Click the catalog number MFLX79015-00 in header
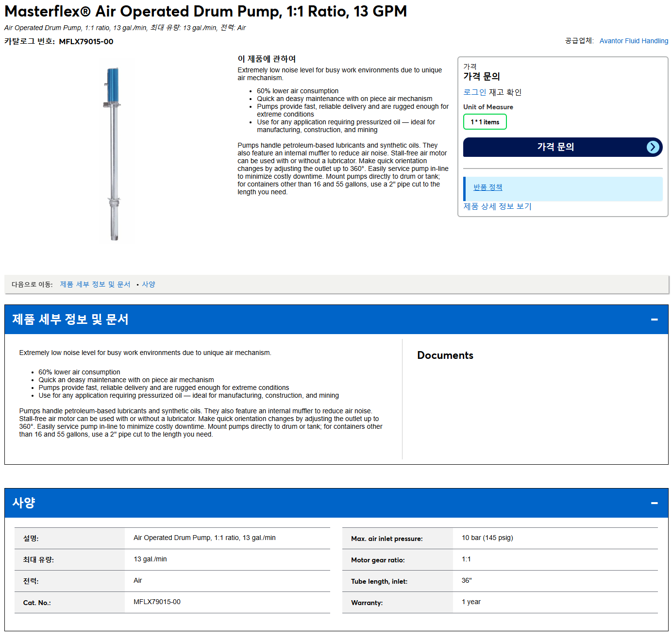672x641 pixels. point(86,42)
